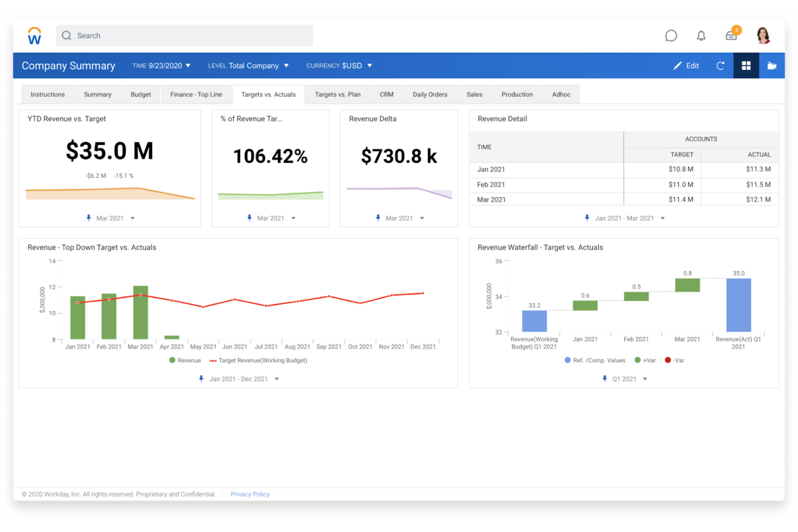This screenshot has height=532, width=798.
Task: Open the notifications bell
Action: tap(701, 35)
